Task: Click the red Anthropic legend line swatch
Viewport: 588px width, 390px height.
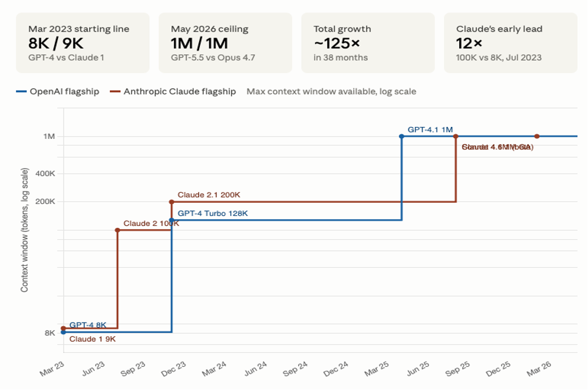Action: point(114,91)
